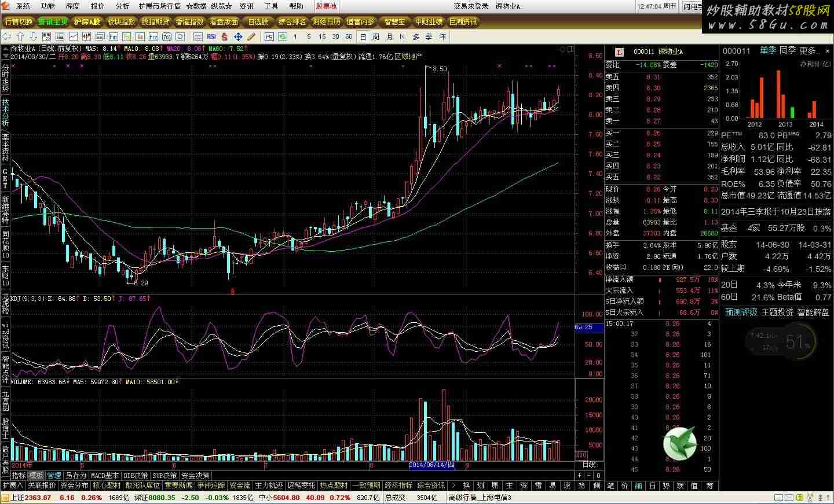
Task: Open the 系统 menu
Action: coord(23,6)
